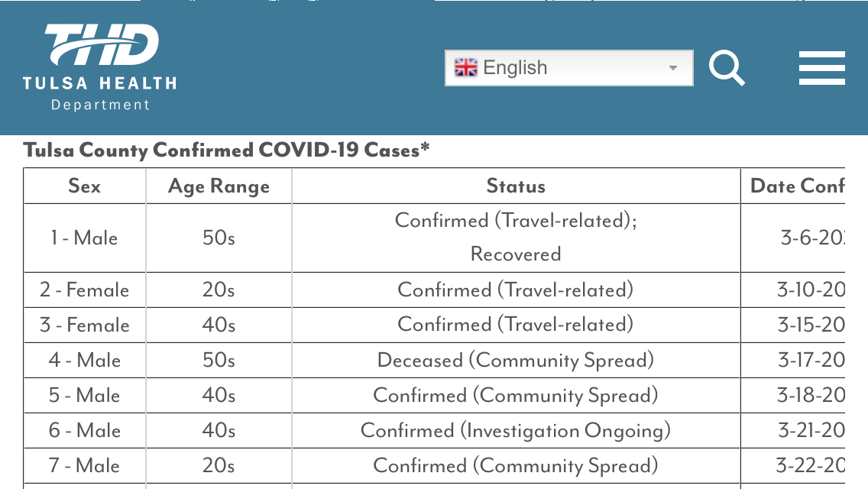868x489 pixels.
Task: Click the Deceased (Community Spread) status cell
Action: pos(516,361)
